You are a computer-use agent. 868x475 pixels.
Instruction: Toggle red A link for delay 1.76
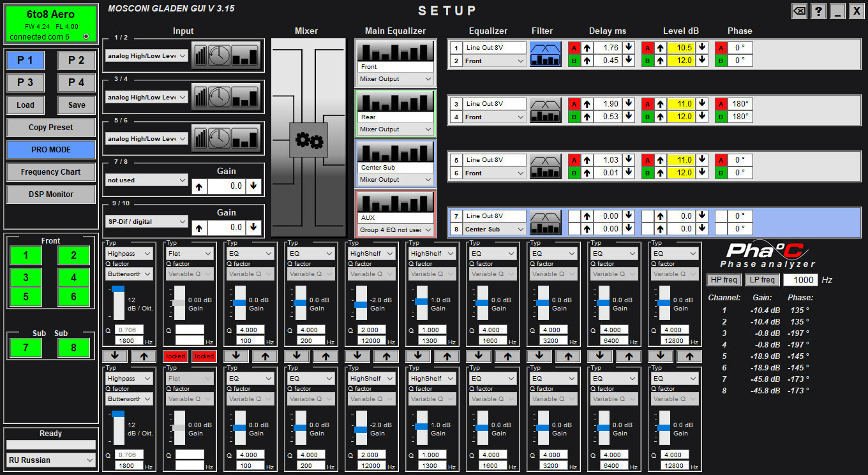coord(574,48)
